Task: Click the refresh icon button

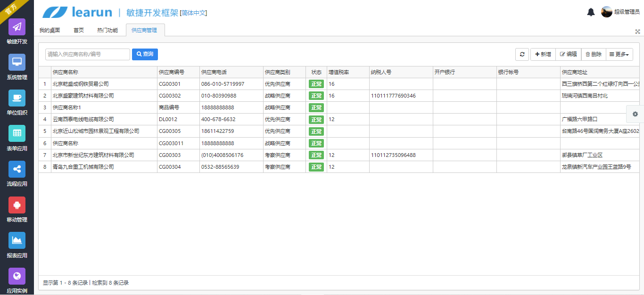Action: point(522,55)
